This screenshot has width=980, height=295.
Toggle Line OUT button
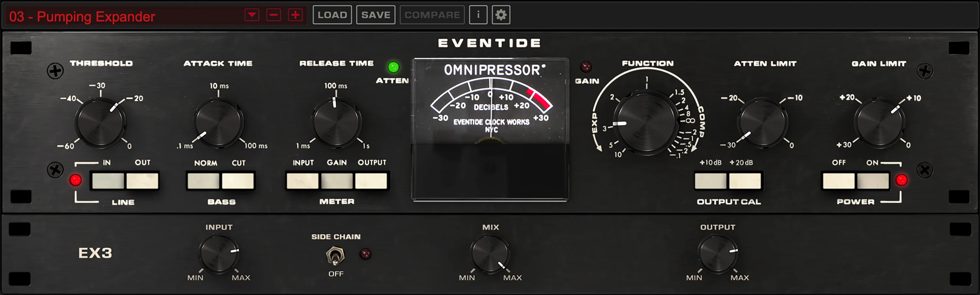pyautogui.click(x=142, y=181)
